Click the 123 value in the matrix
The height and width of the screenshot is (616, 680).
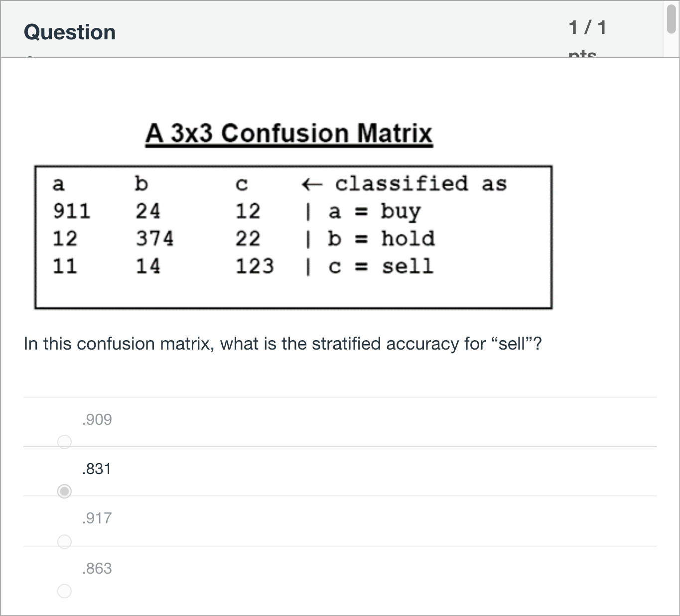tap(255, 266)
